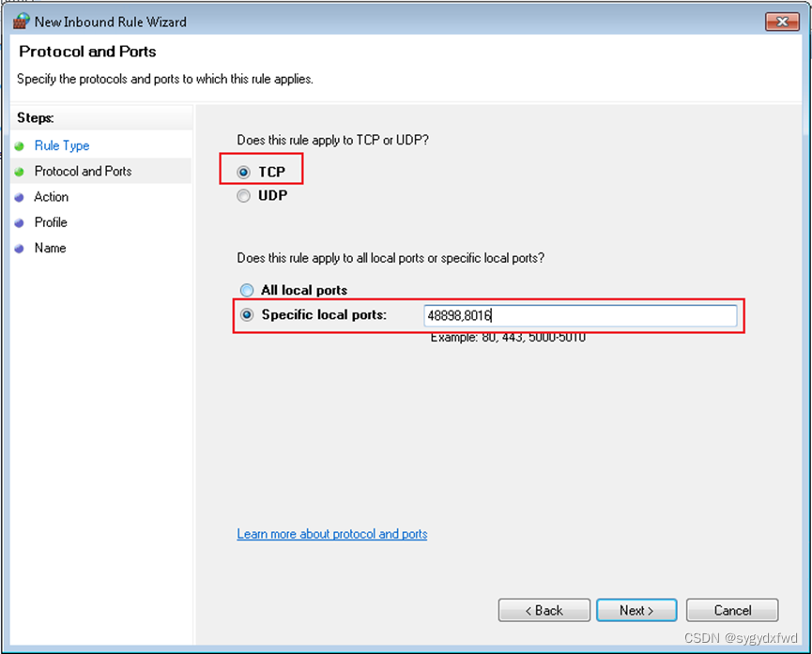Jump to the Rule Type step
The width and height of the screenshot is (812, 654).
[62, 146]
